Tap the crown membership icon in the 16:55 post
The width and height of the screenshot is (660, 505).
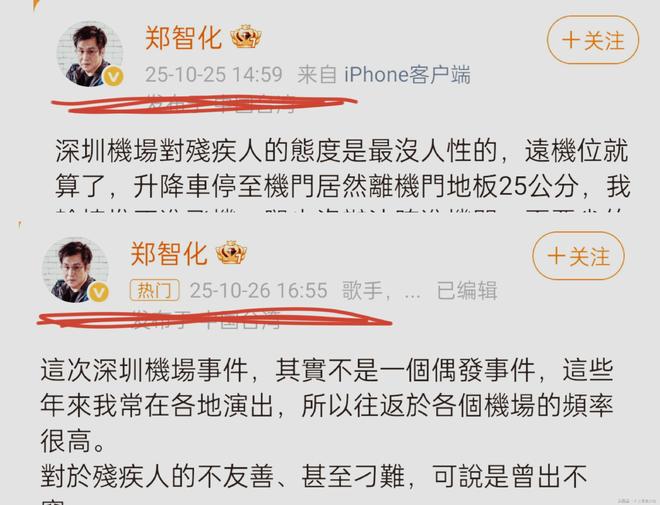click(231, 252)
